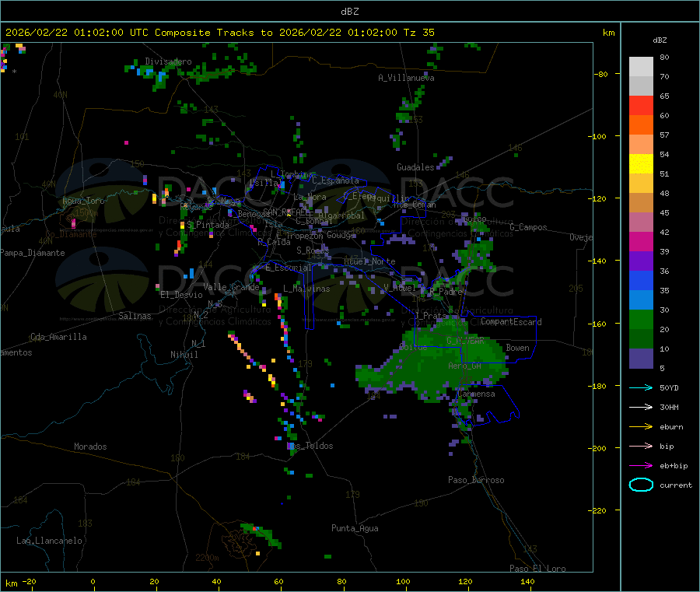Click the '0' tick on the horizontal axis
This screenshot has height=592, width=700.
(x=93, y=581)
